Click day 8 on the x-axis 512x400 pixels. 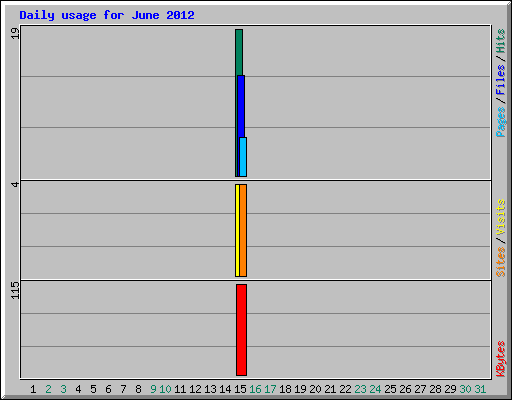[138, 389]
